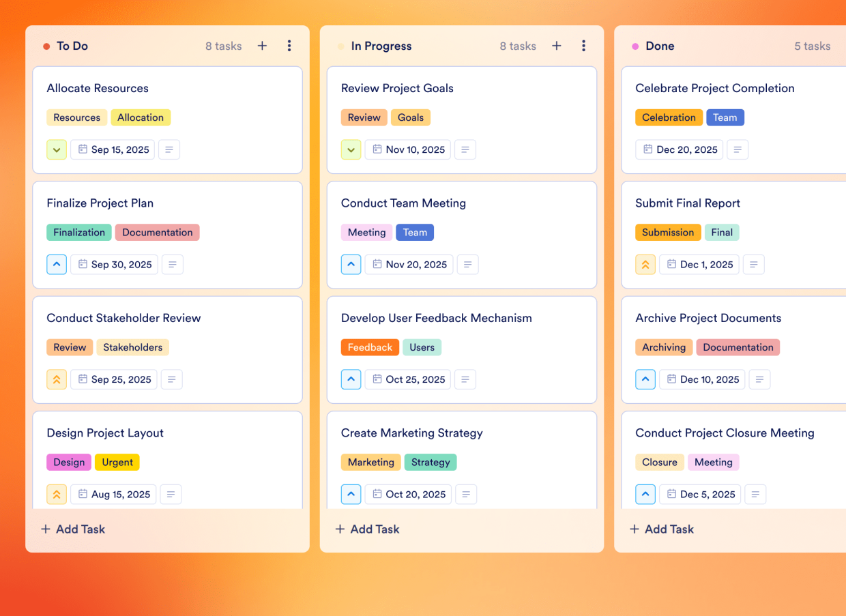Open description icon on Conduct Team Meeting card
Image resolution: width=846 pixels, height=616 pixels.
467,265
